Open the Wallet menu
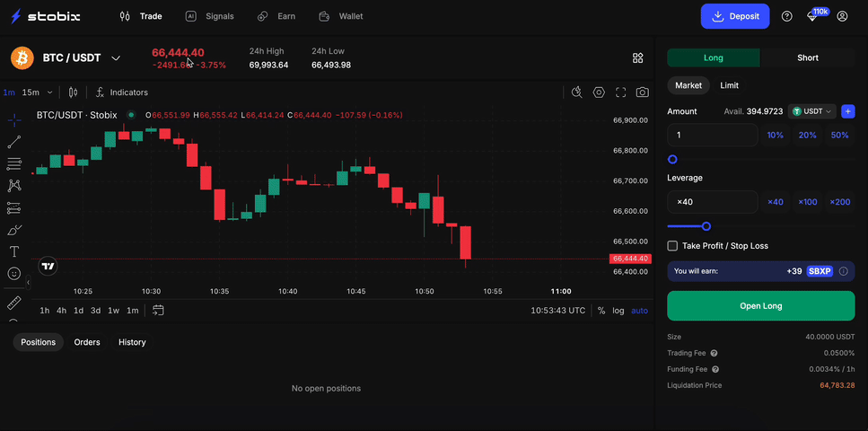868x431 pixels. click(341, 16)
